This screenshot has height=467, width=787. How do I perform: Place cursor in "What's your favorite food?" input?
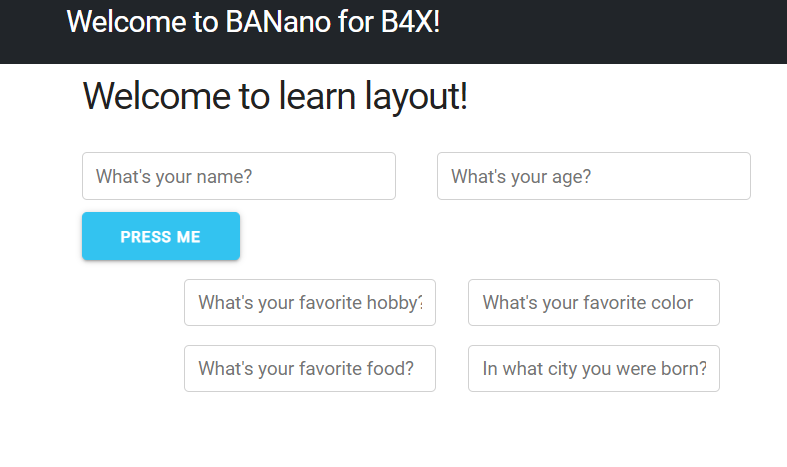click(x=309, y=368)
